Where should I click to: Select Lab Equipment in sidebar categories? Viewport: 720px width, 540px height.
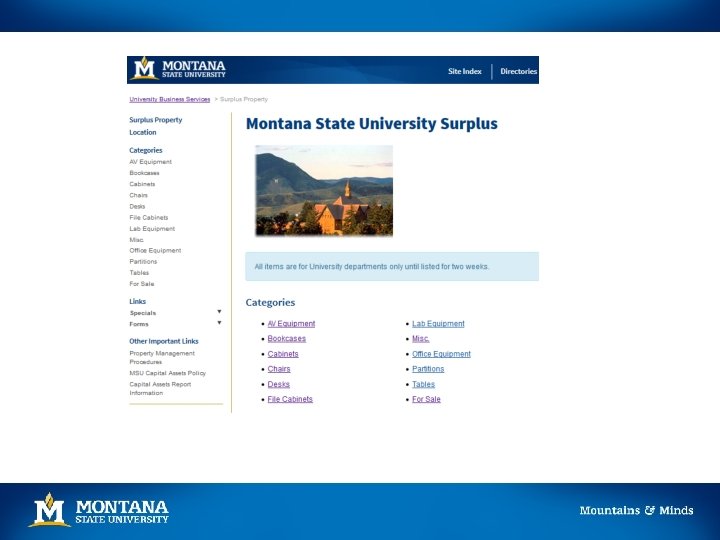[x=152, y=228]
